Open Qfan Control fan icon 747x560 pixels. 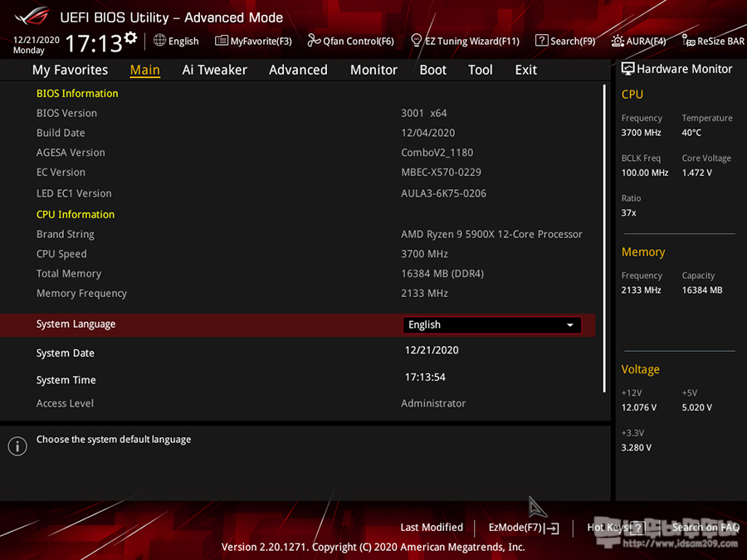pos(314,41)
